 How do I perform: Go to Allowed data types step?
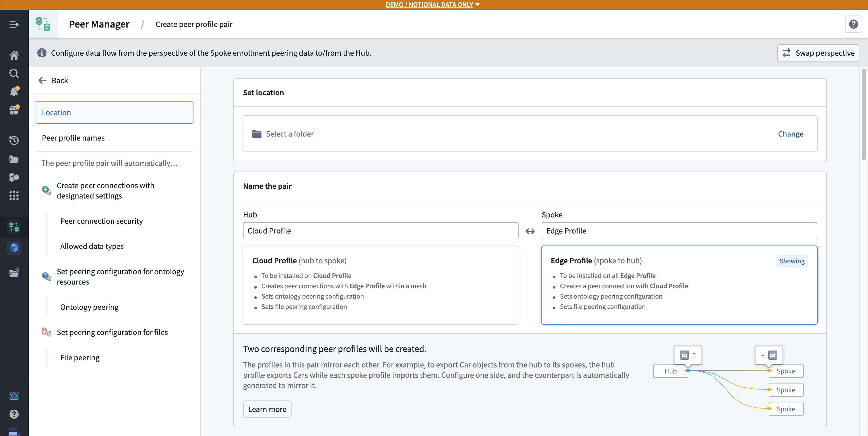pyautogui.click(x=92, y=246)
